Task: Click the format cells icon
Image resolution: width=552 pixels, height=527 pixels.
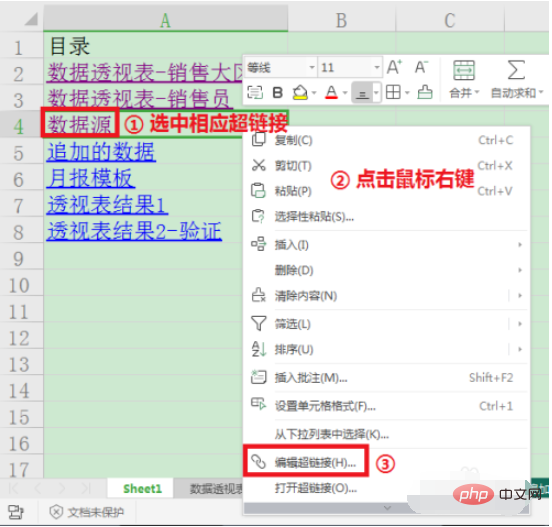Action: 259,404
